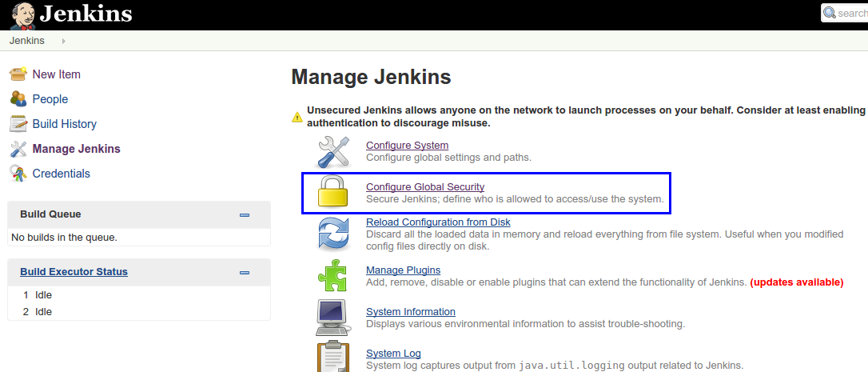Click the Jenkins butler logo icon
This screenshot has height=372, width=868.
click(23, 15)
